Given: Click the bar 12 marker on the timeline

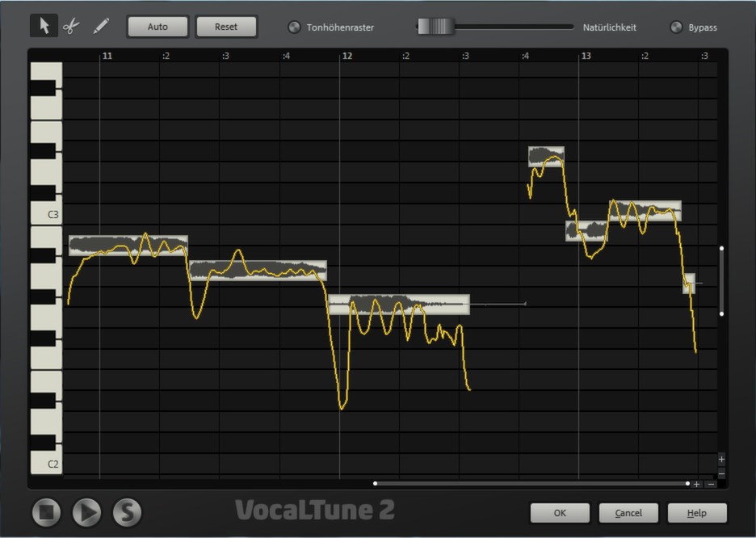Looking at the screenshot, I should point(346,56).
